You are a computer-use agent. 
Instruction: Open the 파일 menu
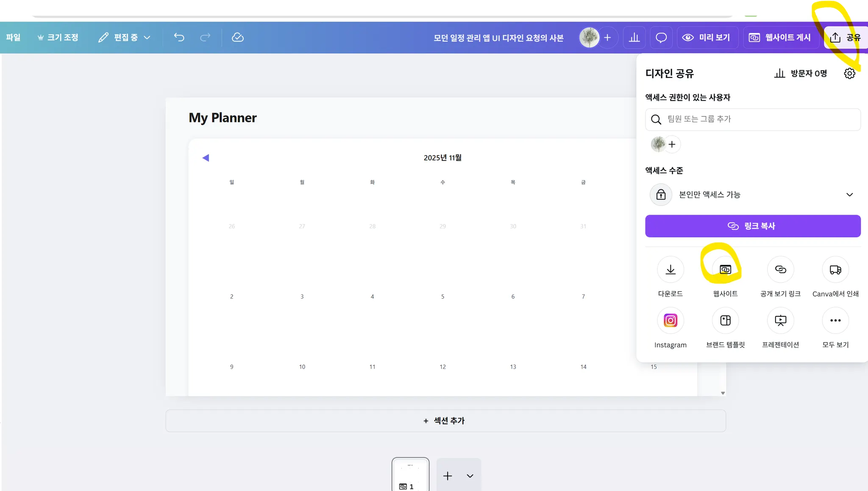(x=13, y=37)
